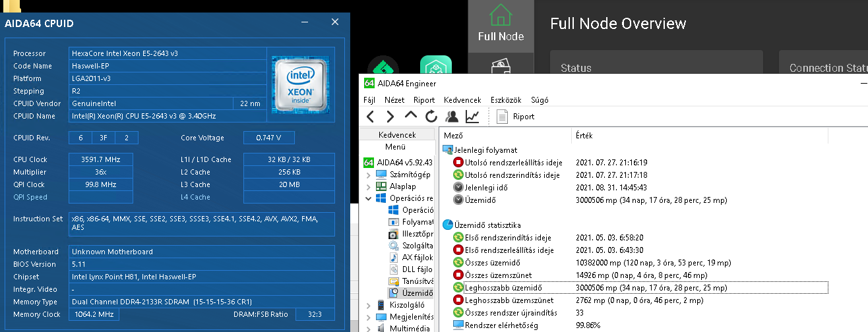Image resolution: width=868 pixels, height=332 pixels.
Task: Expand the Megjelenítés tree node
Action: [x=368, y=317]
